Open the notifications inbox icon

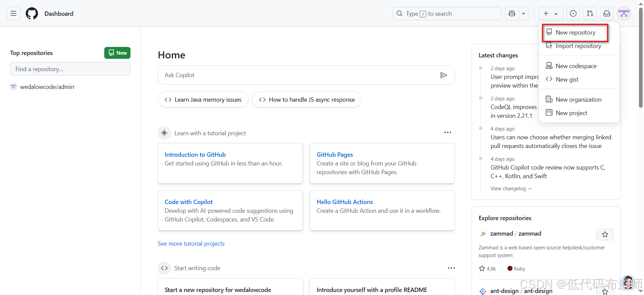607,13
